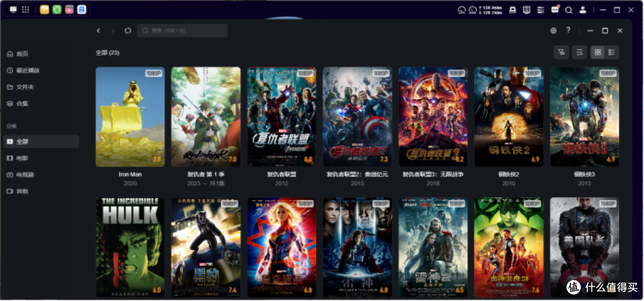The height and width of the screenshot is (301, 644).
Task: Select the 电视剧 category
Action: (x=41, y=175)
